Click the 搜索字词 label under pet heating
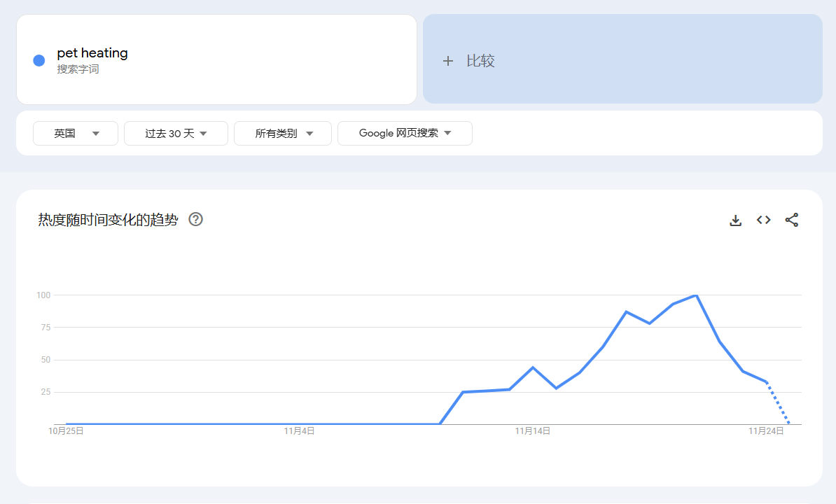The width and height of the screenshot is (836, 504). click(78, 69)
